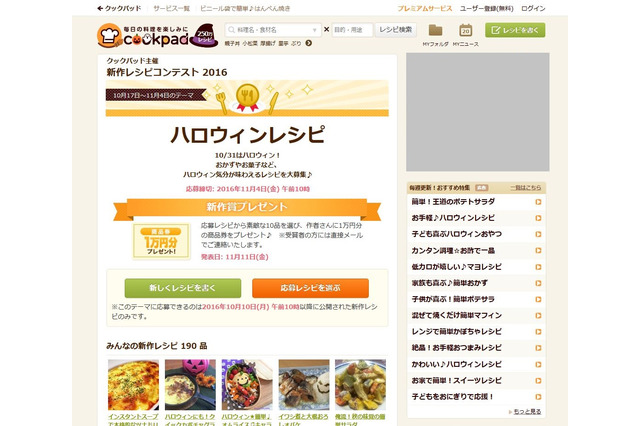
Task: Click the 新しくレシピを書く button
Action: pos(182,288)
